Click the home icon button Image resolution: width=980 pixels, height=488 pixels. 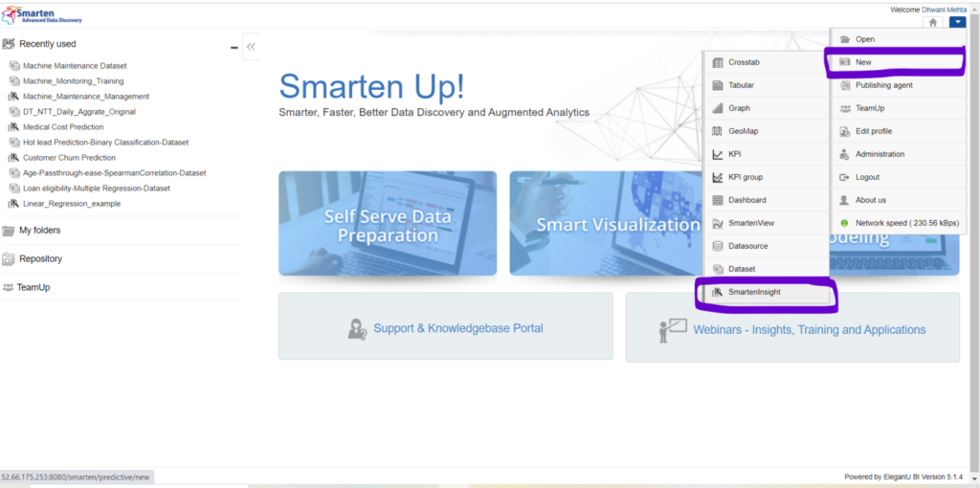pos(932,23)
